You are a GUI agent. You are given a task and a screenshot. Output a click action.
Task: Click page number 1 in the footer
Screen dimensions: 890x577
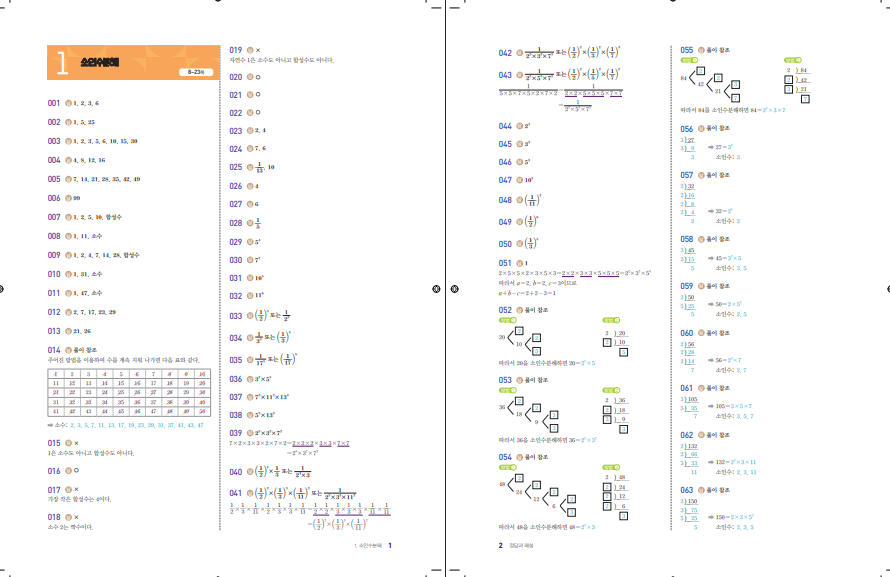pos(389,546)
